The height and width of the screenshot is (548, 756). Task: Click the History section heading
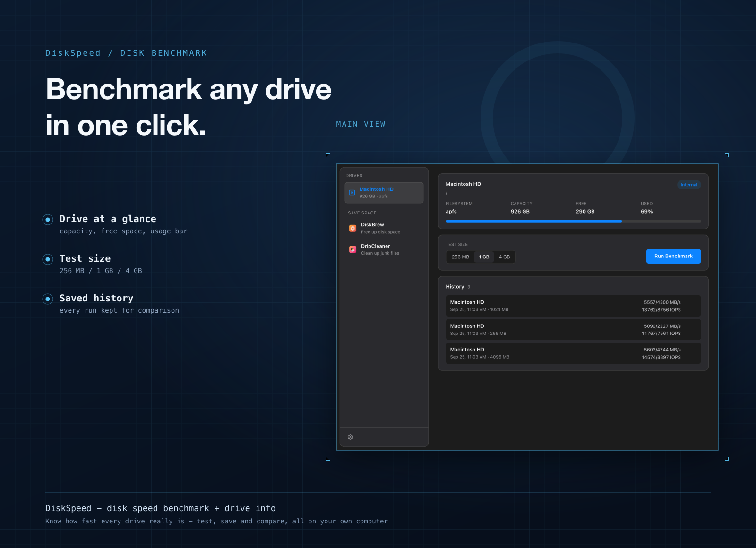click(x=455, y=287)
